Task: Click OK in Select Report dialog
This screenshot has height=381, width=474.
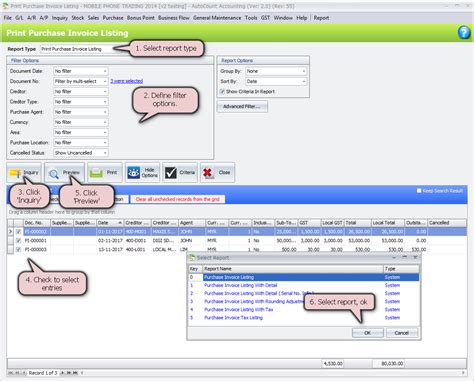Action: [368, 333]
